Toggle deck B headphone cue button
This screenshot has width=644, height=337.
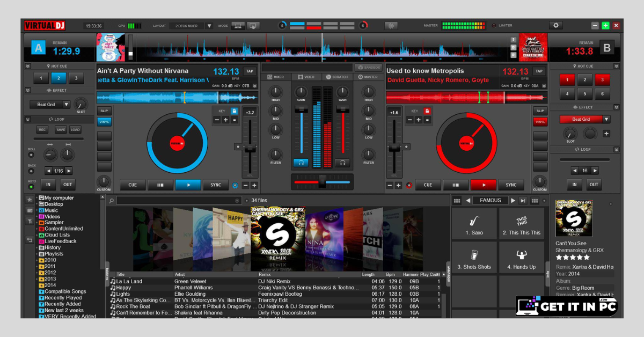[x=342, y=162]
